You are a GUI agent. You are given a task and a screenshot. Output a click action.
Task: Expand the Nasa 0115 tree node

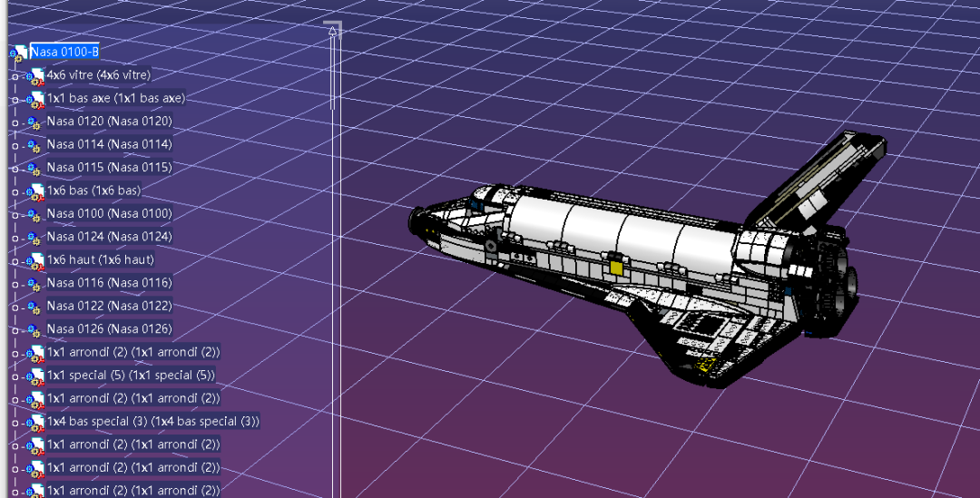click(15, 170)
